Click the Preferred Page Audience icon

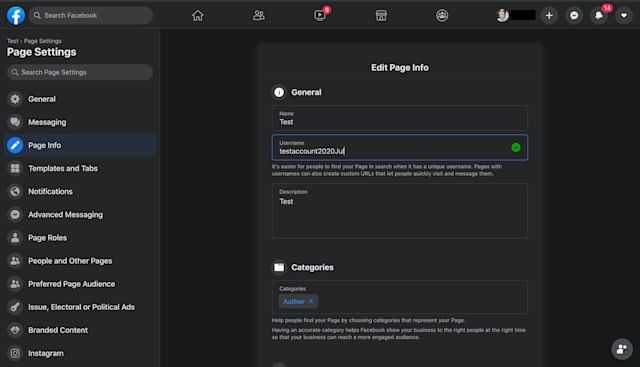click(x=15, y=284)
